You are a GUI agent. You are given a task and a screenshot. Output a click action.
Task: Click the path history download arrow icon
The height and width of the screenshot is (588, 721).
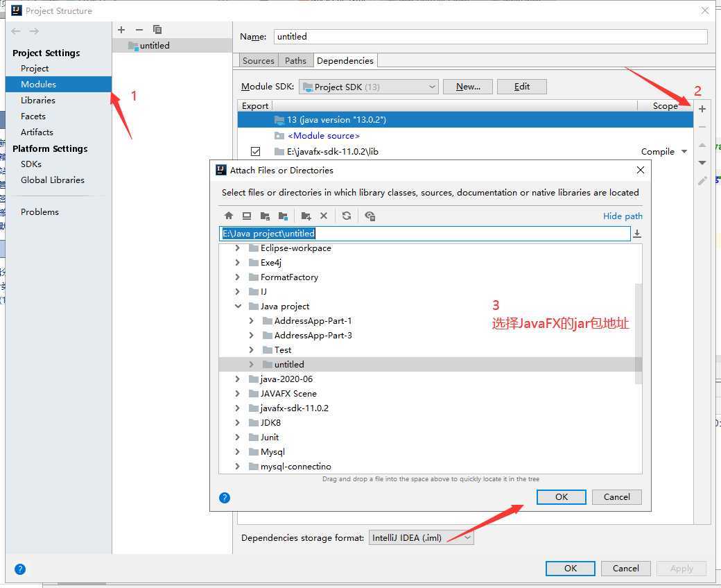coord(637,234)
